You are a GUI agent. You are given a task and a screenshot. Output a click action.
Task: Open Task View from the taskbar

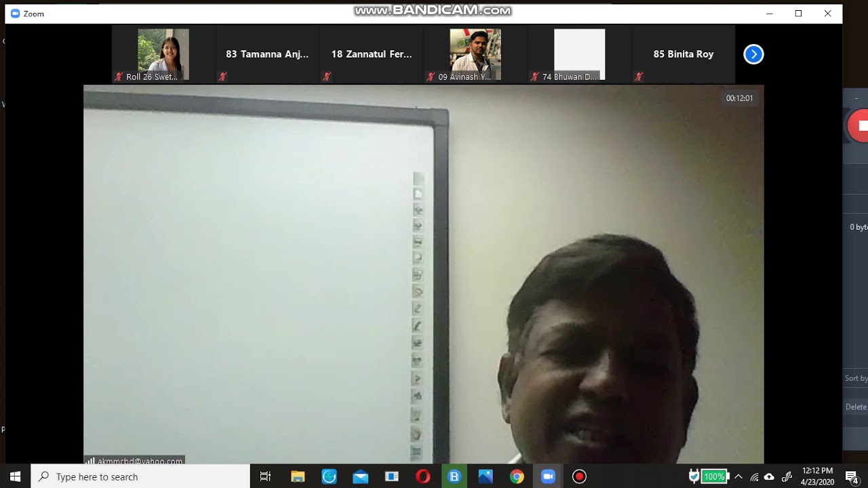pyautogui.click(x=266, y=476)
